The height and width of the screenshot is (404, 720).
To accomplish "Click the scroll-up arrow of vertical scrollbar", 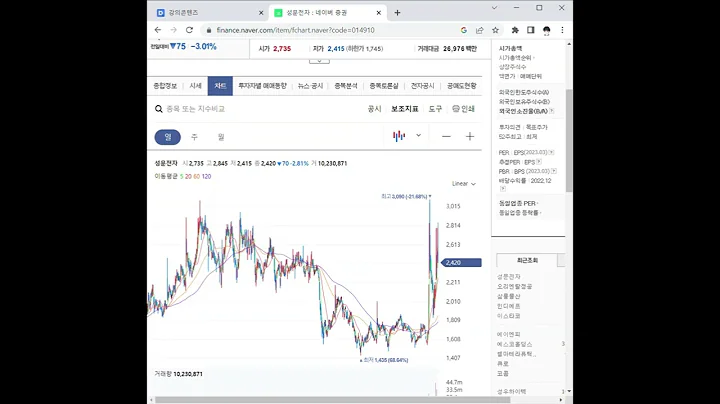I will [569, 44].
